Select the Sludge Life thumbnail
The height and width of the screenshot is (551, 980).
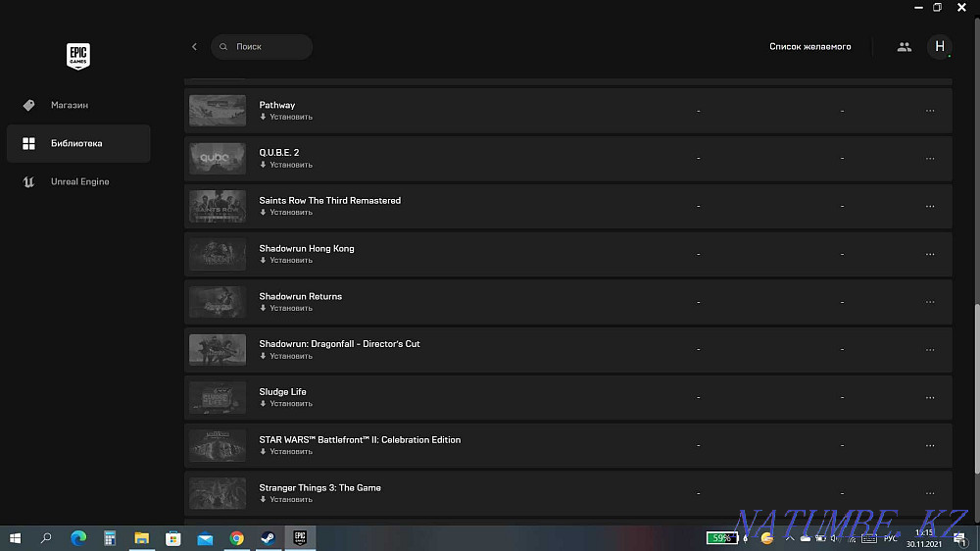pos(218,398)
